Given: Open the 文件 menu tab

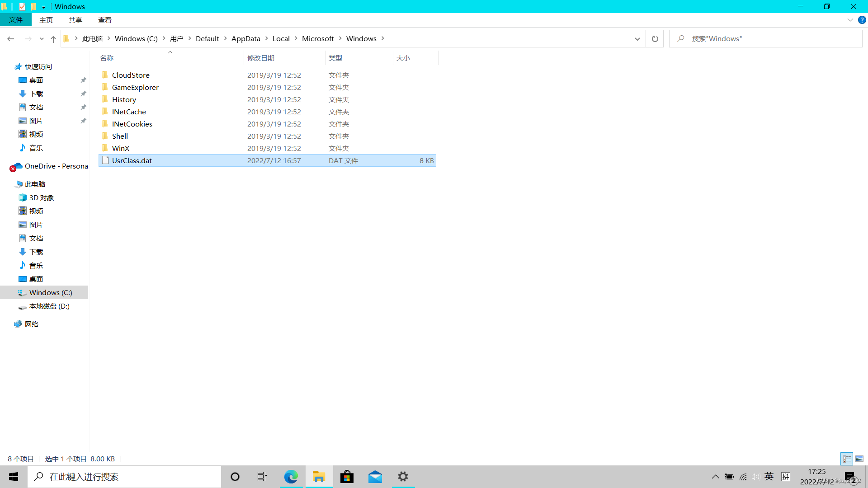Looking at the screenshot, I should (x=16, y=20).
